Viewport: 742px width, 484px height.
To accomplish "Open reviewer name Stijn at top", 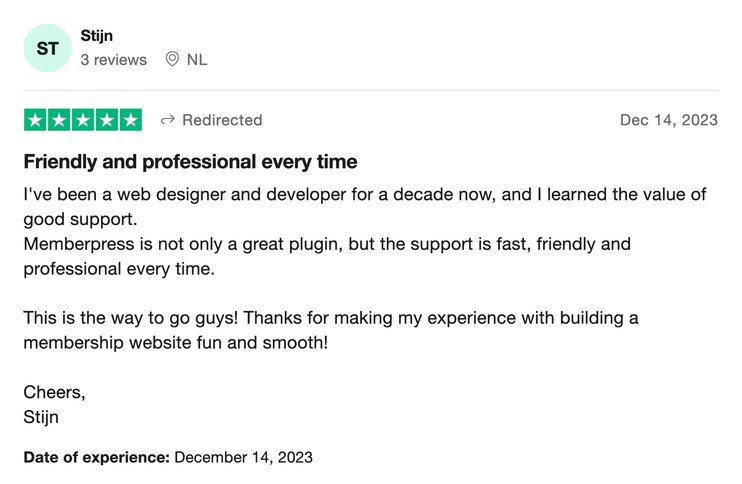I will [x=96, y=36].
